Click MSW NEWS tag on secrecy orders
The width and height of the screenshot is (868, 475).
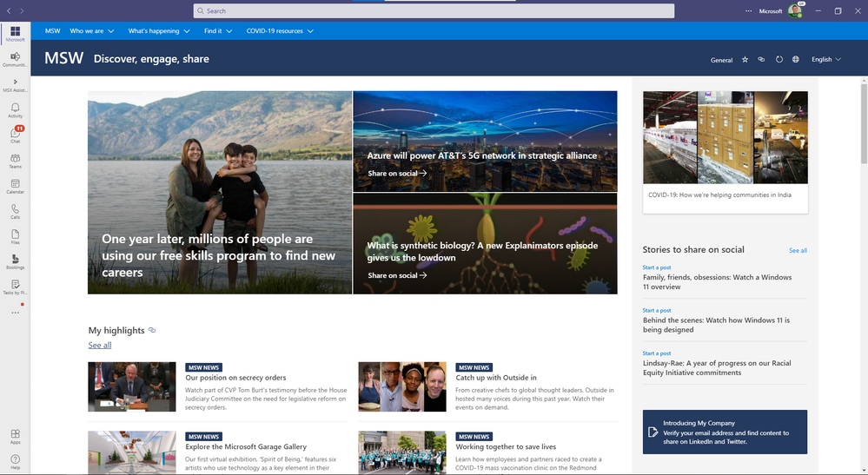pyautogui.click(x=203, y=367)
